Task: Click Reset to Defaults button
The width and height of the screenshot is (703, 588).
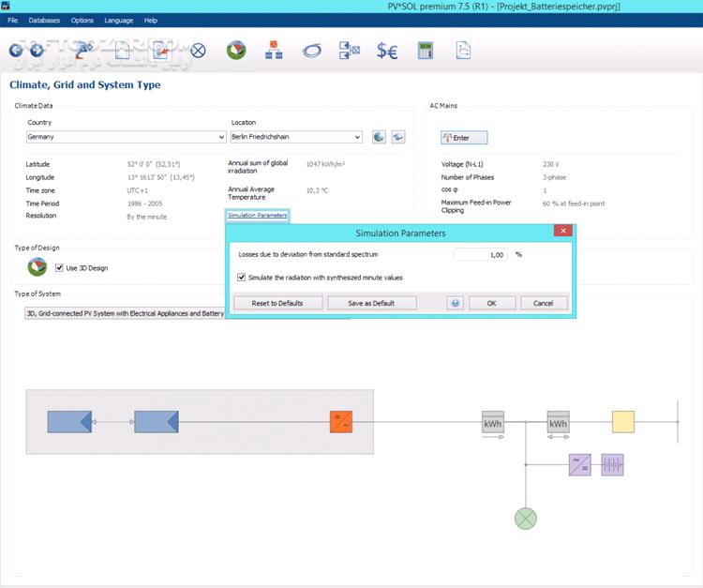Action: 277,303
